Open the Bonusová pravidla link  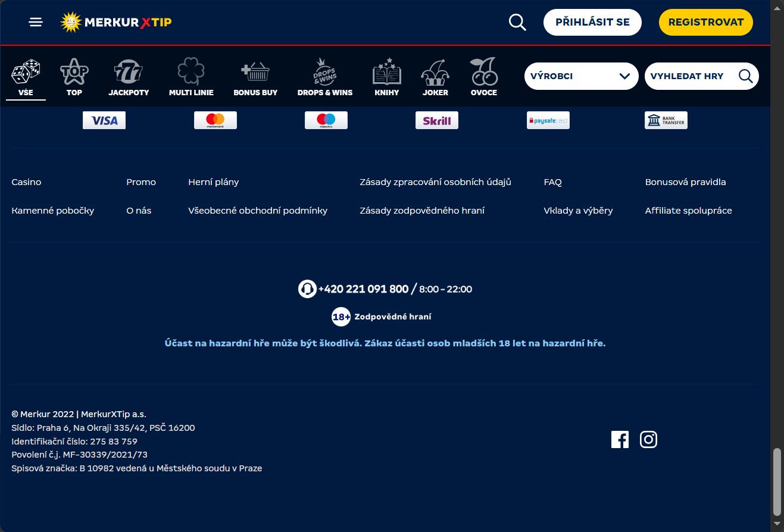[x=685, y=182]
